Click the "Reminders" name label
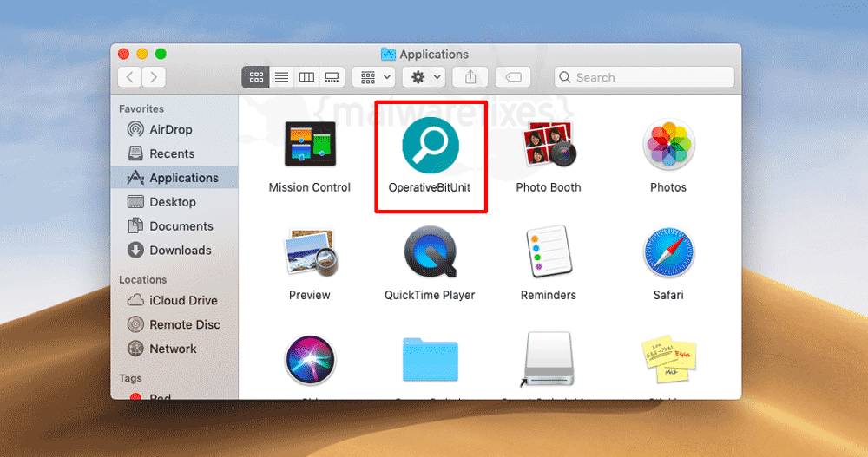 [548, 296]
